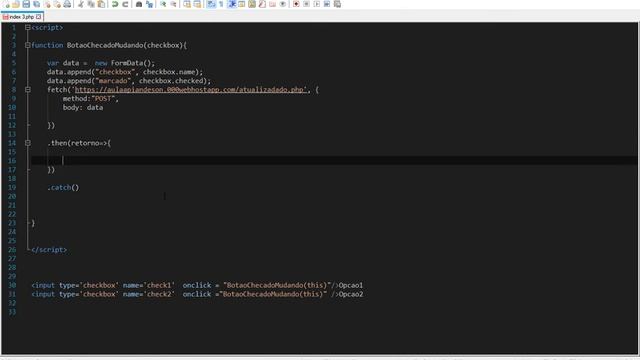Click the Save recorded macro icon
This screenshot has height=360, width=640.
pos(337,4)
